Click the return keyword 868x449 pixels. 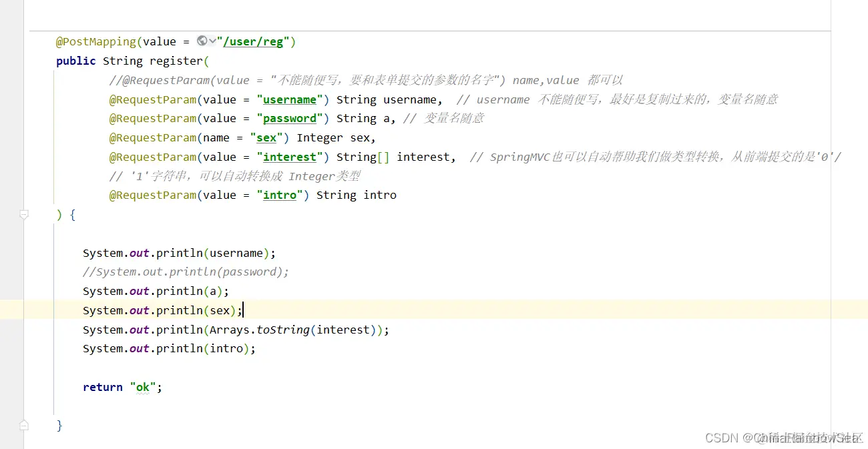pyautogui.click(x=103, y=387)
